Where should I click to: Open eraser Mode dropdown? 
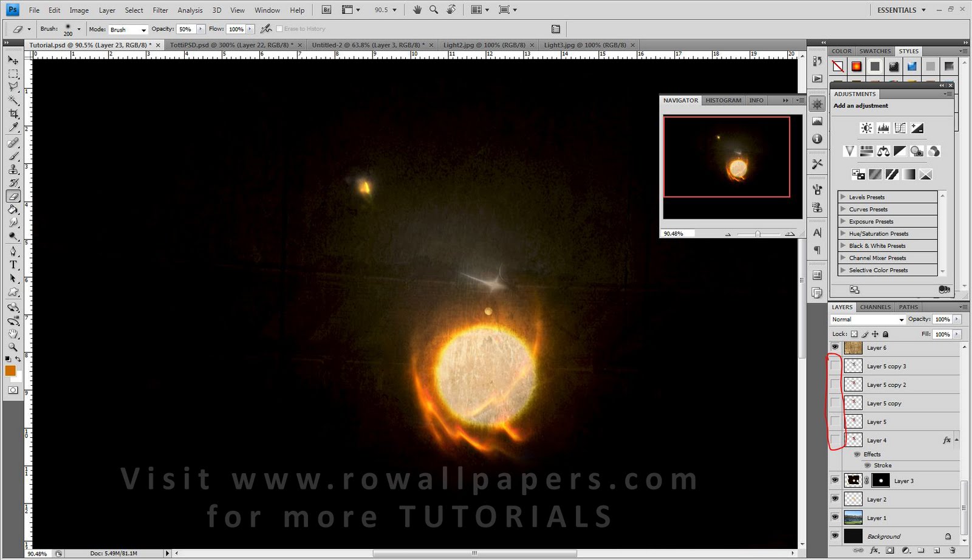(128, 29)
